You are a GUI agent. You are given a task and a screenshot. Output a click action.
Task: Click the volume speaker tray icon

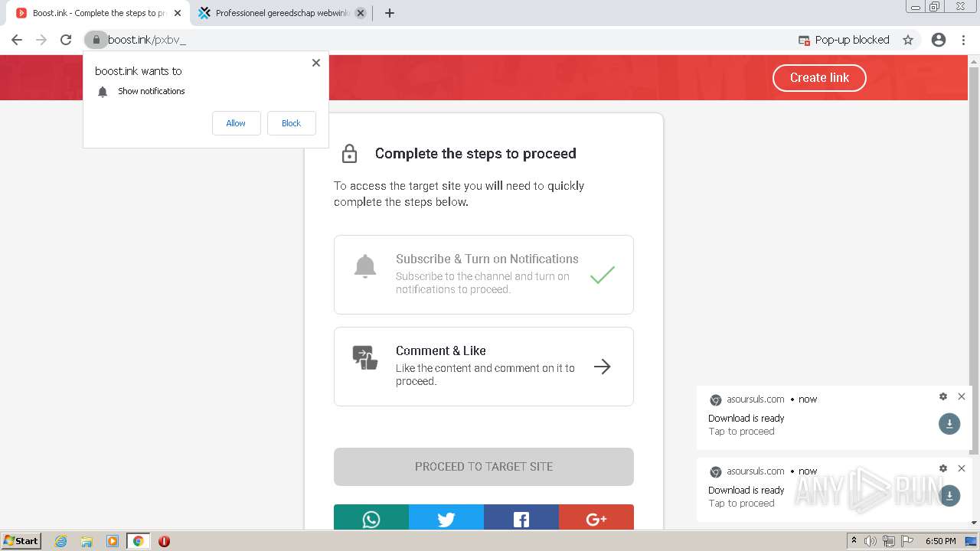click(870, 541)
